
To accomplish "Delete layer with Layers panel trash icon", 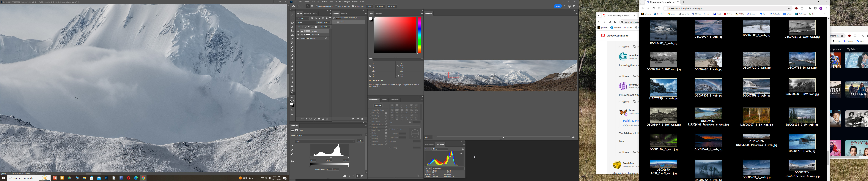I will click(x=327, y=119).
